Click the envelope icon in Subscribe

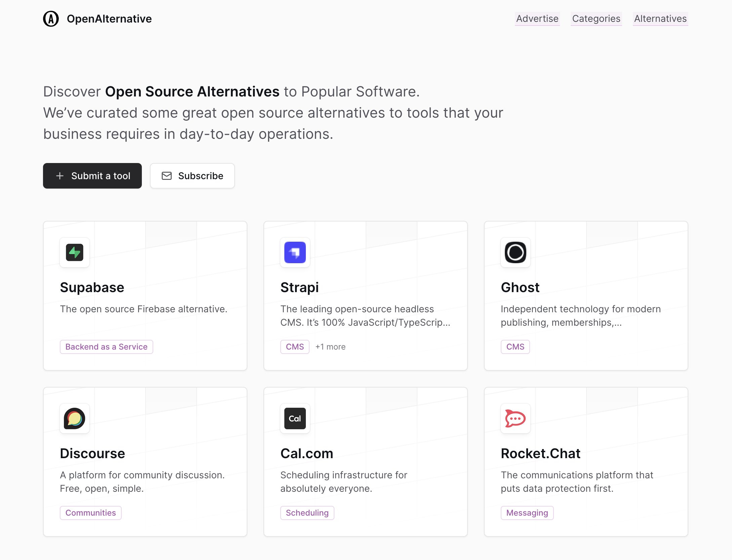click(167, 176)
